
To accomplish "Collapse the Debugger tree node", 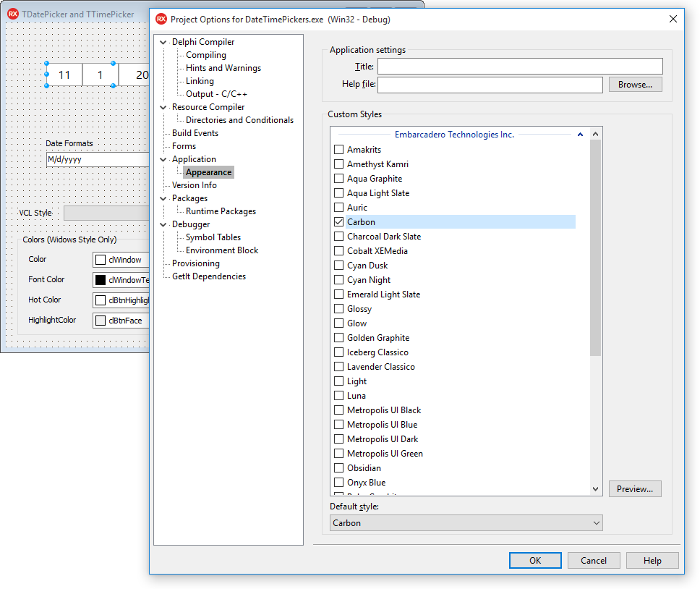I will (x=163, y=224).
